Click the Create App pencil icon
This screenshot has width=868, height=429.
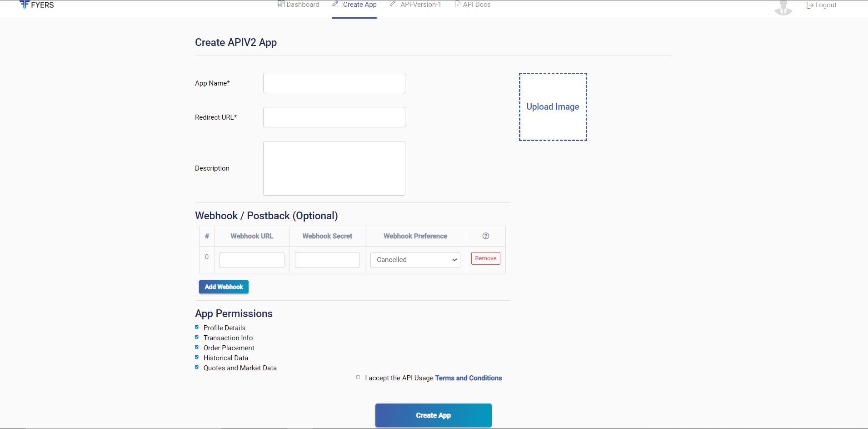(336, 4)
